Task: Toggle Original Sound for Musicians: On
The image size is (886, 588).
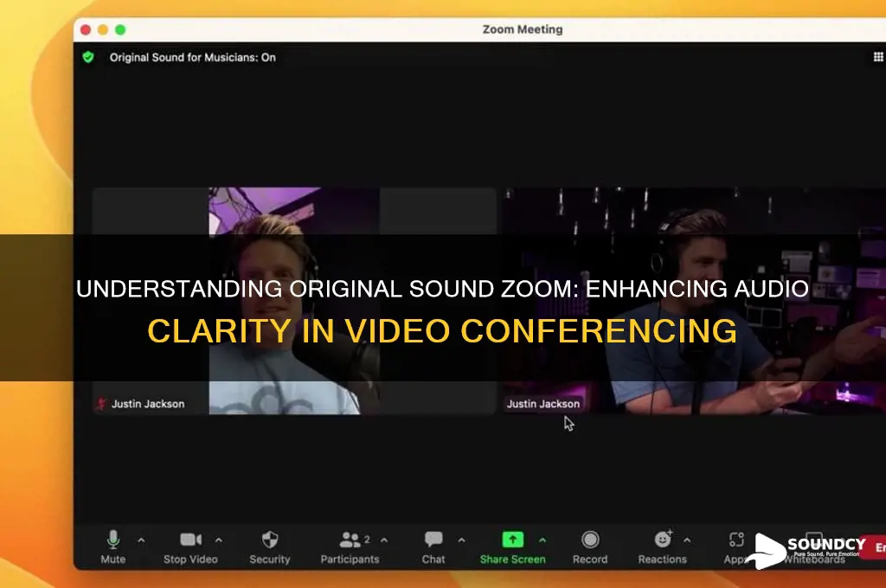Action: tap(193, 58)
